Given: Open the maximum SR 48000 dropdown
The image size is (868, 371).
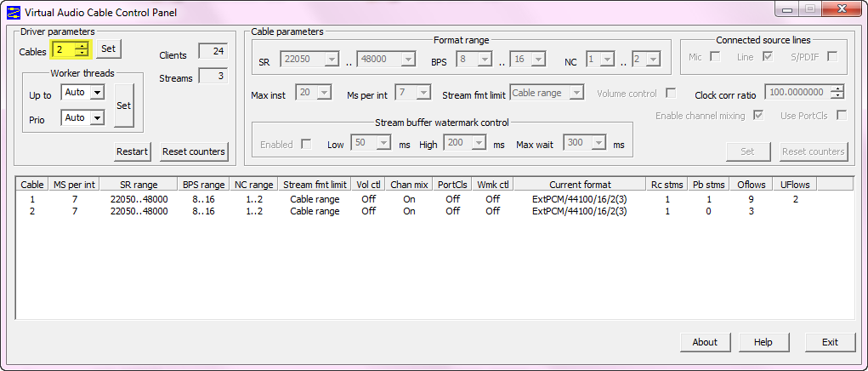Looking at the screenshot, I should (409, 60).
